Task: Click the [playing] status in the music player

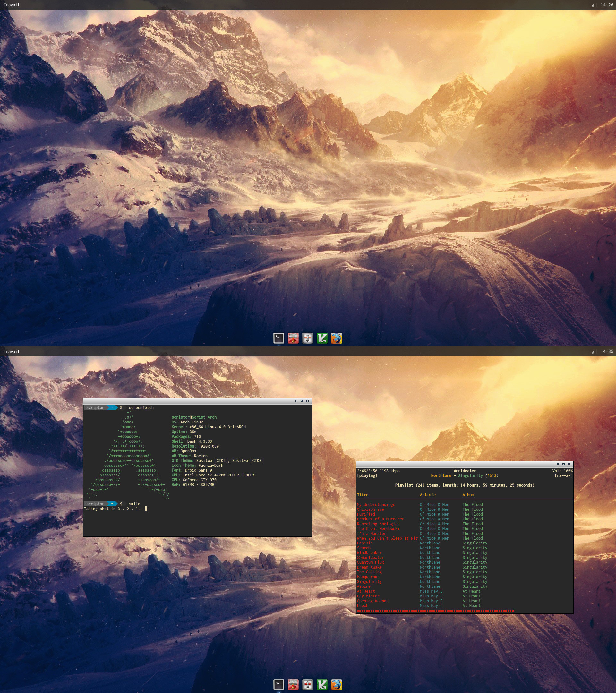Action: tap(367, 476)
